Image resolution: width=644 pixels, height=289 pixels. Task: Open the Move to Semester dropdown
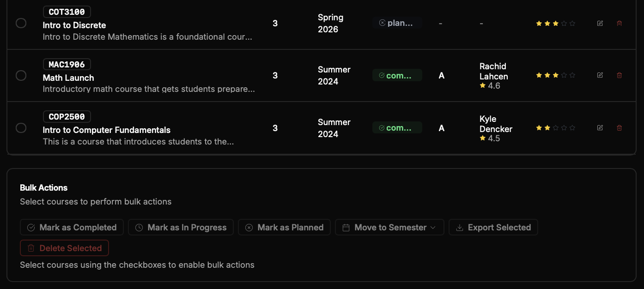[x=389, y=227]
